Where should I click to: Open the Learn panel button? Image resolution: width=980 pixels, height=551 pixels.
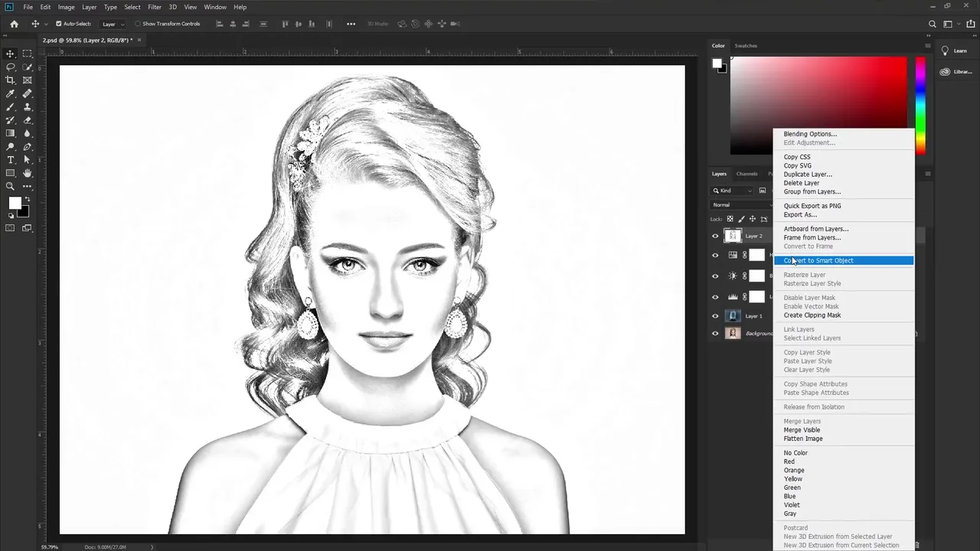click(955, 51)
